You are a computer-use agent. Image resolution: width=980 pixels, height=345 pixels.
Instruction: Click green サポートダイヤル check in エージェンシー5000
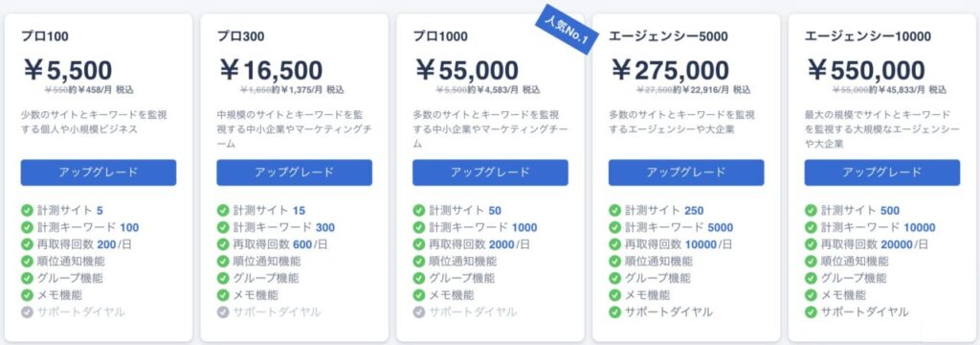pos(615,311)
